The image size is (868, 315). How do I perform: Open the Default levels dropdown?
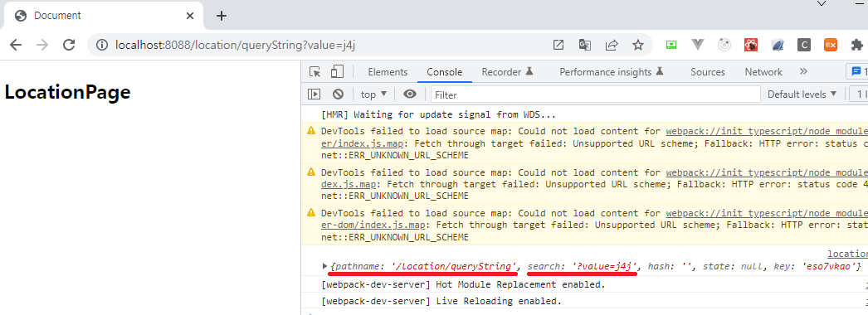point(802,94)
